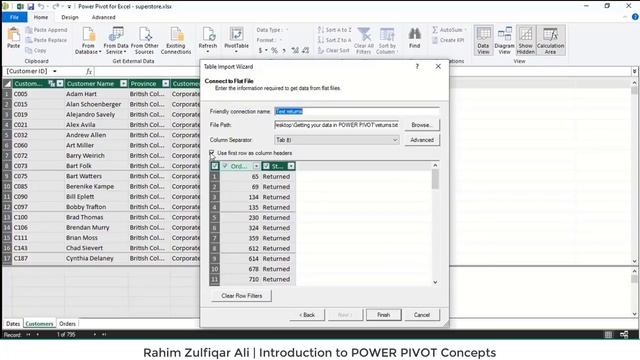The image size is (640, 360).
Task: Click Clear Row Filters button
Action: [x=242, y=296]
